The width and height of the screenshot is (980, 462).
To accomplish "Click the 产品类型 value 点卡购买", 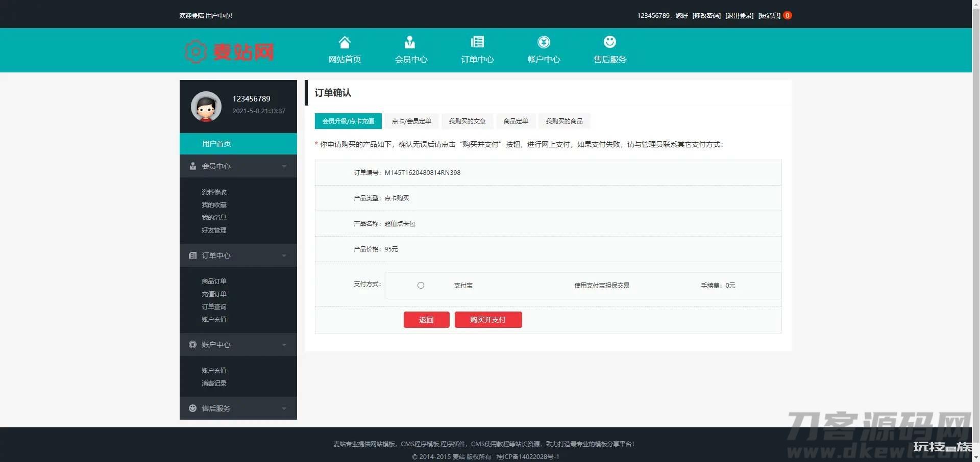I will coord(397,198).
